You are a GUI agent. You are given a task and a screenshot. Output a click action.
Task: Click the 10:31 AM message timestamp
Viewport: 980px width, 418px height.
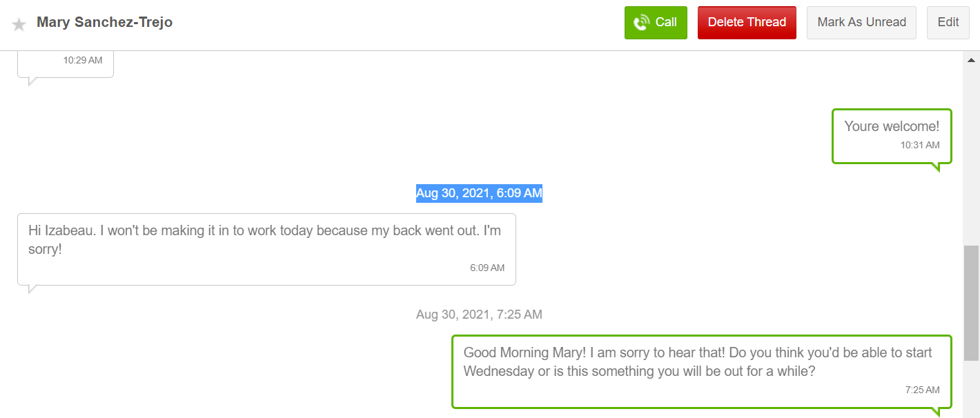pyautogui.click(x=919, y=146)
